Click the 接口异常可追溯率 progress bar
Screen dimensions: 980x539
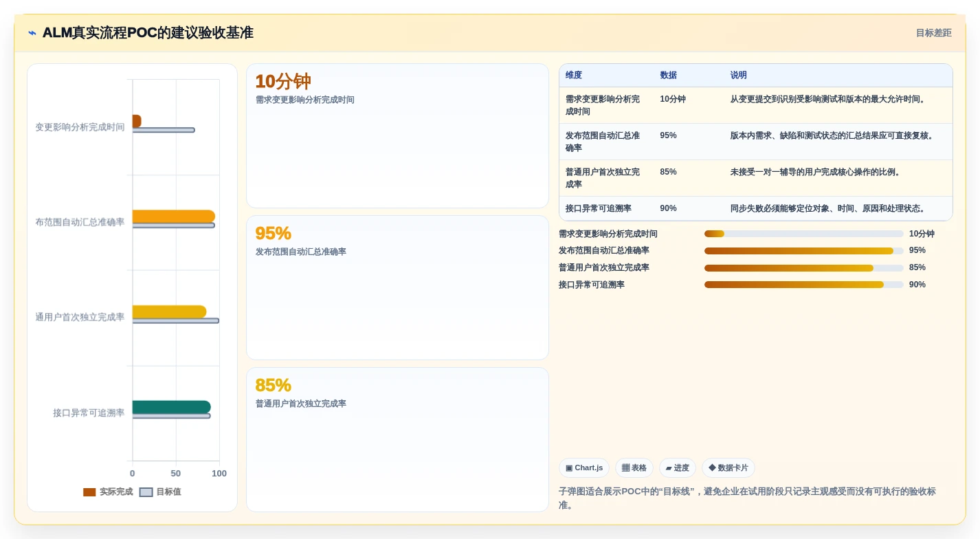pos(803,285)
